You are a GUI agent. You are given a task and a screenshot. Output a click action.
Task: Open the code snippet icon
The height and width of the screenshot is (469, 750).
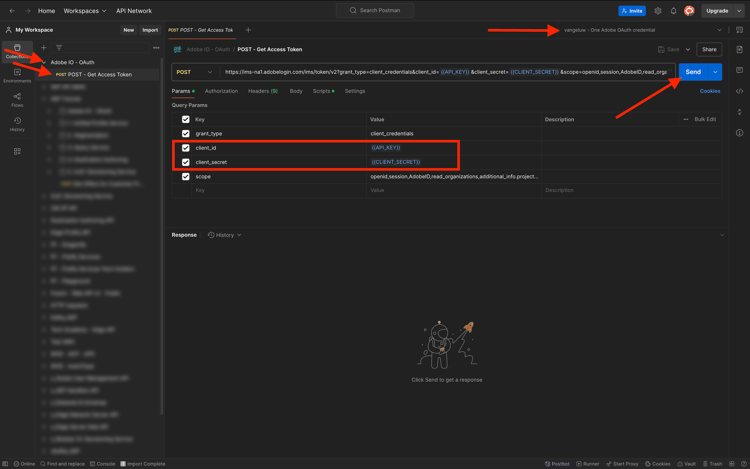(739, 91)
